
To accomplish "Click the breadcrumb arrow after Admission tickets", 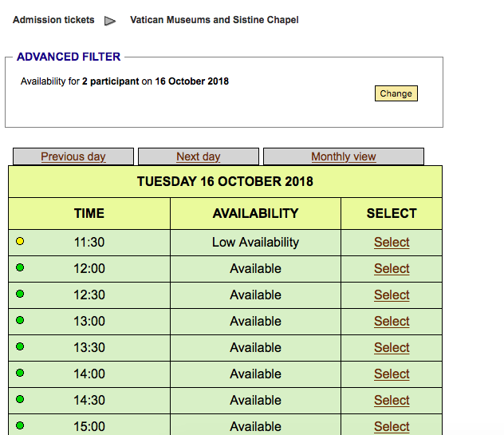I will coord(111,21).
